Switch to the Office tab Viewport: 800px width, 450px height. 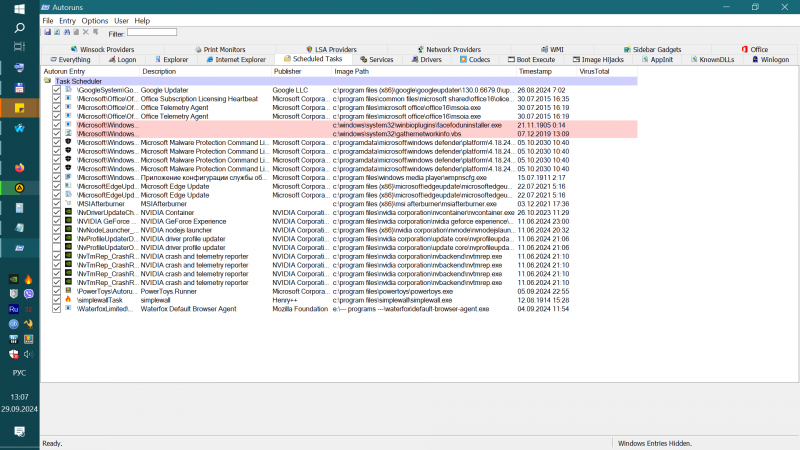[755, 49]
